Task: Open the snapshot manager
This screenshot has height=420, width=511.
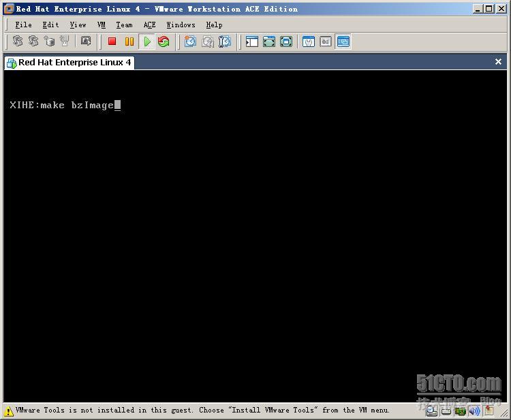Action: pos(224,42)
